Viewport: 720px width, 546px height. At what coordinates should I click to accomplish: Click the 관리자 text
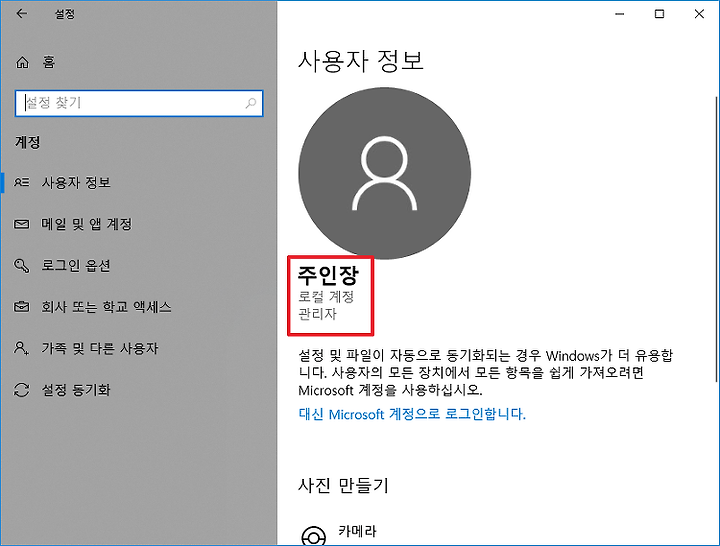click(317, 314)
